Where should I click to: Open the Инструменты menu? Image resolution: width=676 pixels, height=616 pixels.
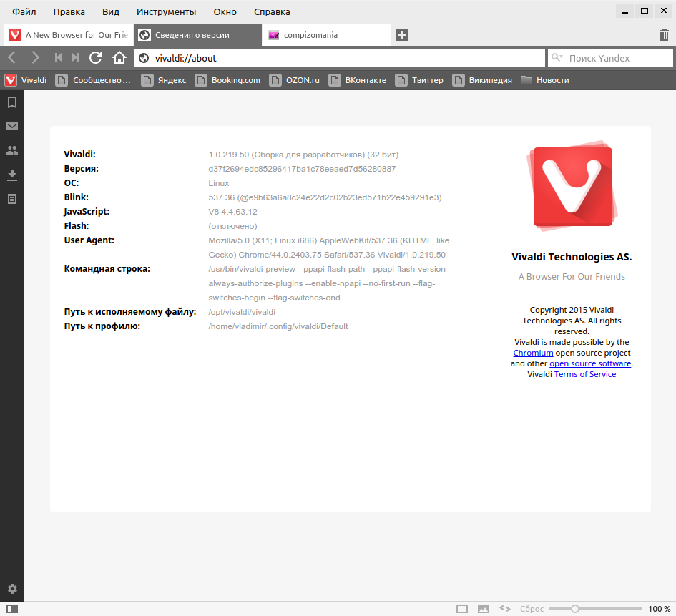166,11
